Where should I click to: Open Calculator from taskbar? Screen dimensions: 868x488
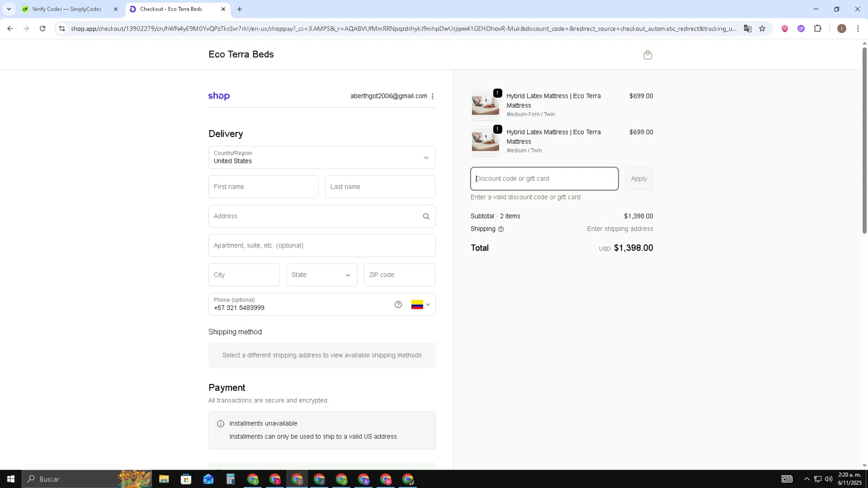[230, 479]
